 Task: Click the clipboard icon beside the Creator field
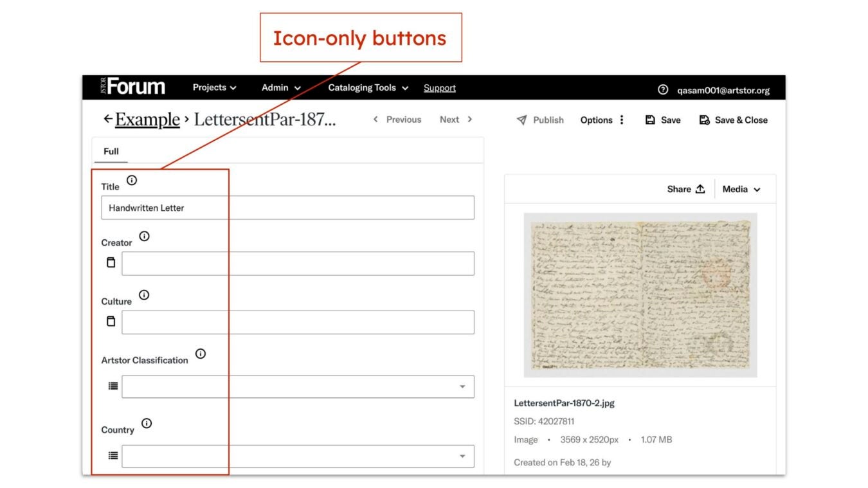coord(110,262)
